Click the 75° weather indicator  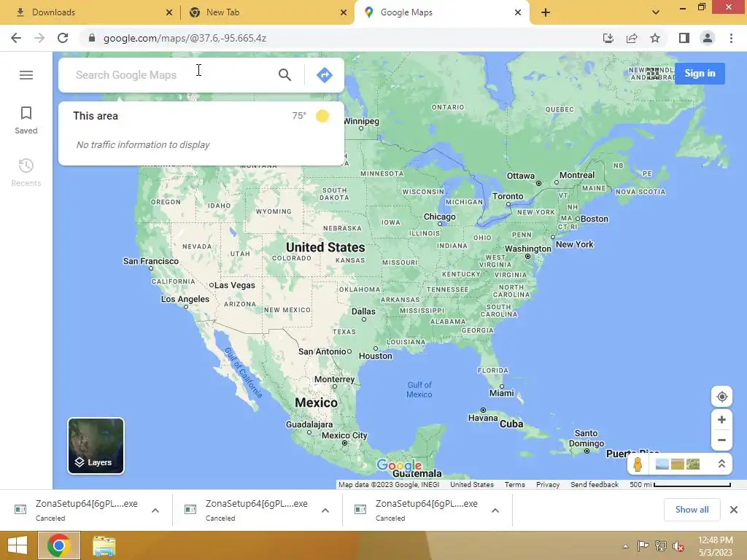coord(310,116)
